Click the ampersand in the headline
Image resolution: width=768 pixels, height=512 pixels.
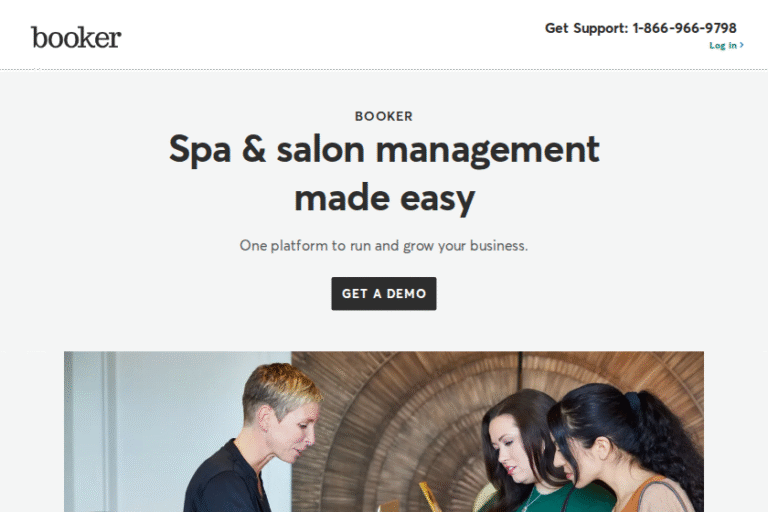(x=254, y=149)
